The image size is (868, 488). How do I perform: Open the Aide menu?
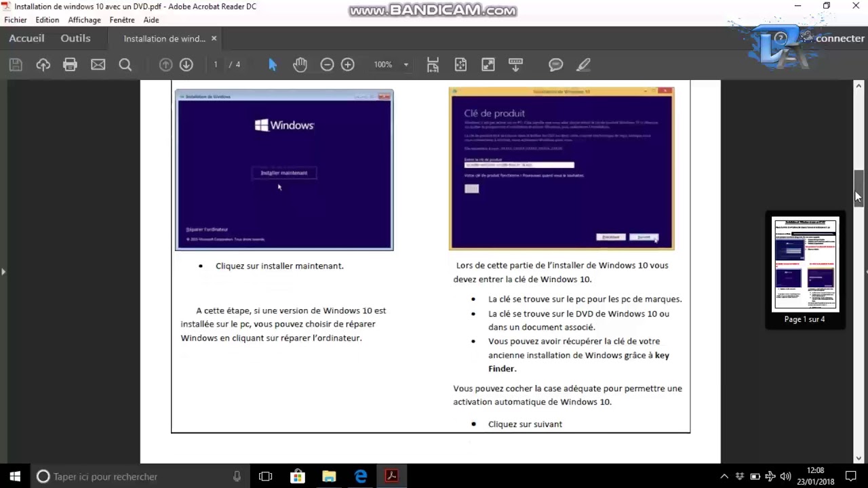pyautogui.click(x=151, y=20)
